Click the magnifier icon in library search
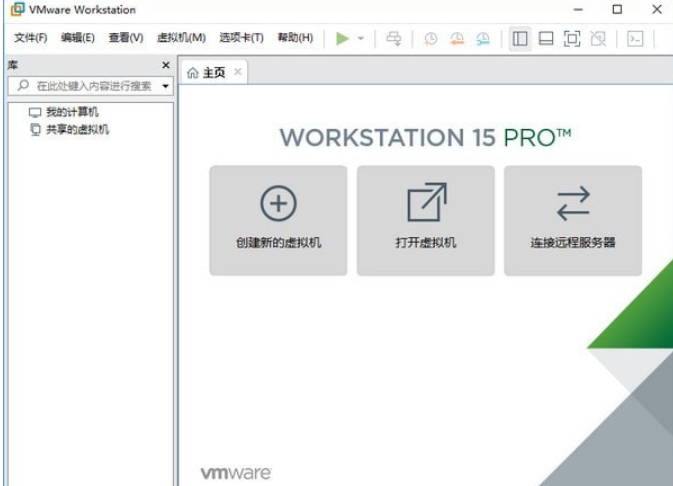 [x=23, y=85]
